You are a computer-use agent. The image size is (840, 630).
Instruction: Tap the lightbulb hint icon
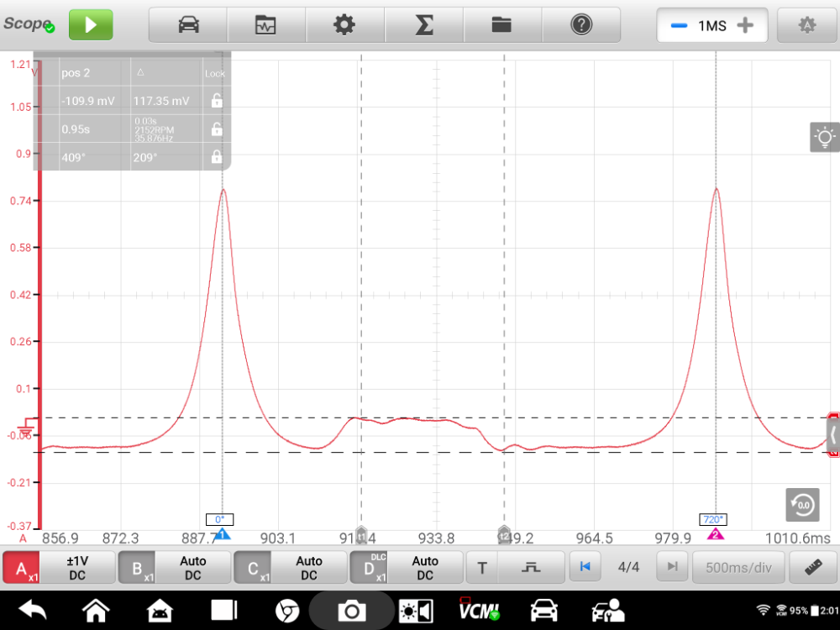pyautogui.click(x=825, y=137)
